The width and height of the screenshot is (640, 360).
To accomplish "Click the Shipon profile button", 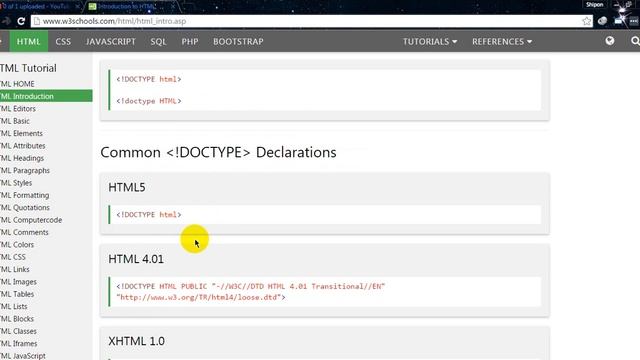I will [594, 5].
